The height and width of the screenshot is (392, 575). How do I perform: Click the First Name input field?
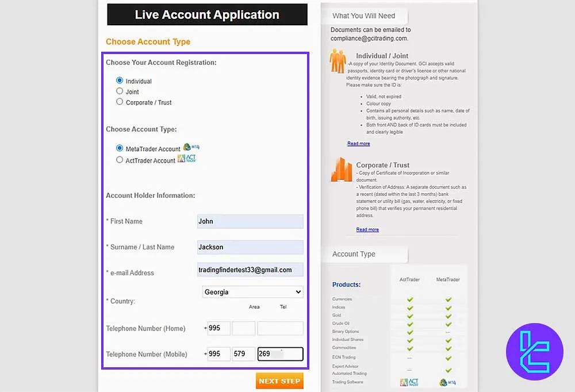pyautogui.click(x=250, y=221)
